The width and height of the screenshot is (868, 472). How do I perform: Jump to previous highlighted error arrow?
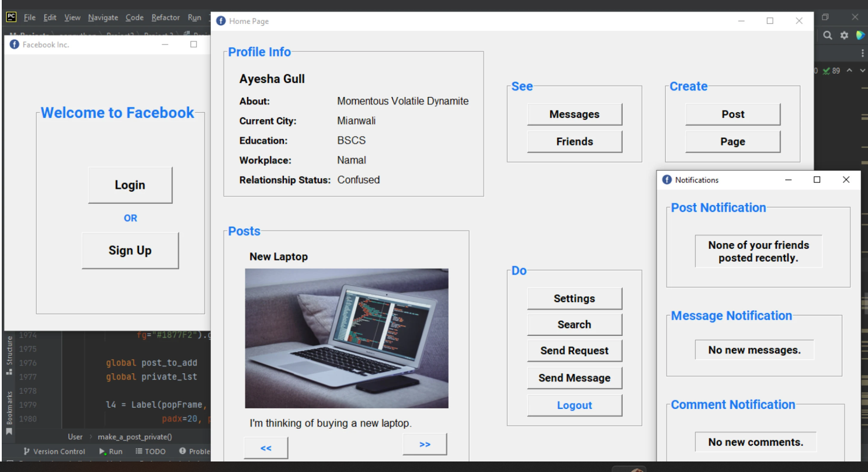pyautogui.click(x=850, y=71)
